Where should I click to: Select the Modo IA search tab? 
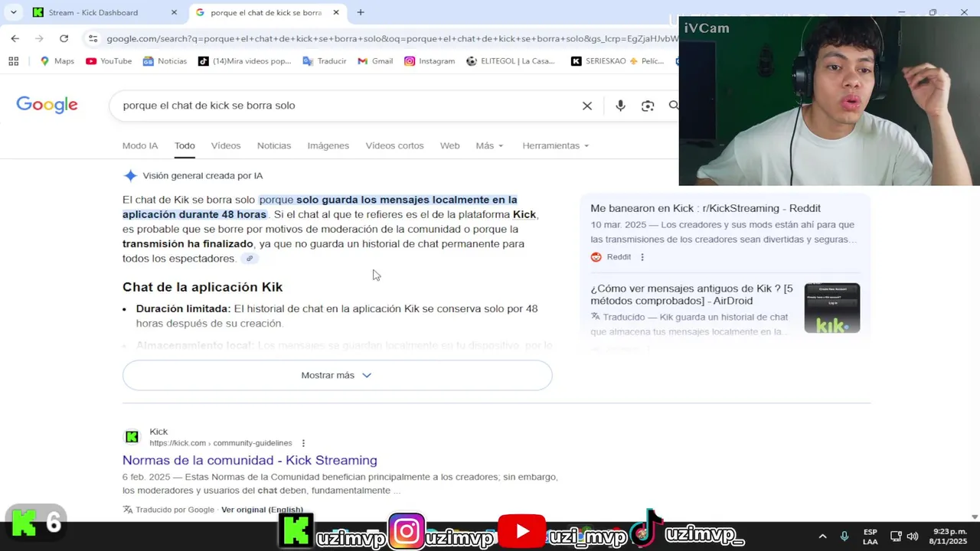(140, 145)
